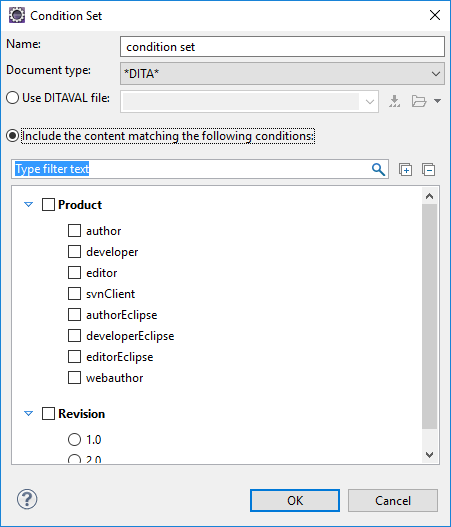Click the search magnifier in filter field

[x=378, y=169]
